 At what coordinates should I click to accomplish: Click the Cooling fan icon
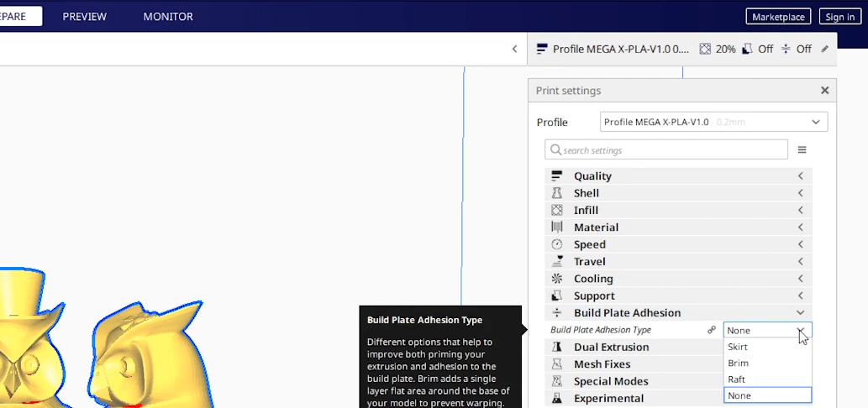click(557, 278)
